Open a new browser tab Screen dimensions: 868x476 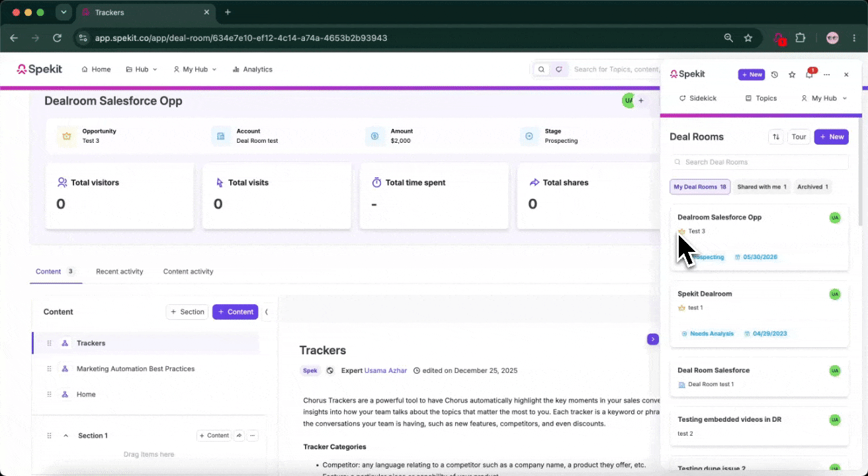click(x=228, y=12)
